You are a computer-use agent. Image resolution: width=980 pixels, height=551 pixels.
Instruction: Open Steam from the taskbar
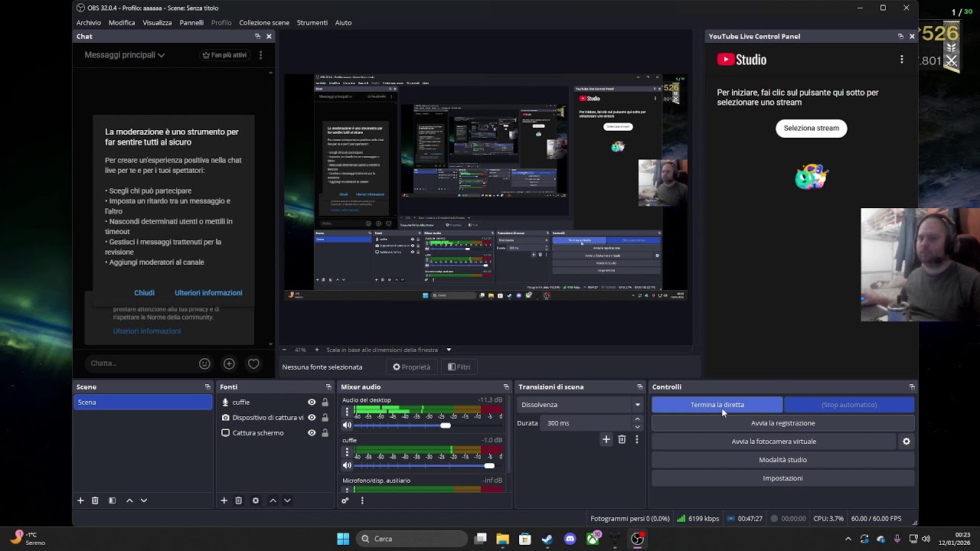click(x=547, y=539)
